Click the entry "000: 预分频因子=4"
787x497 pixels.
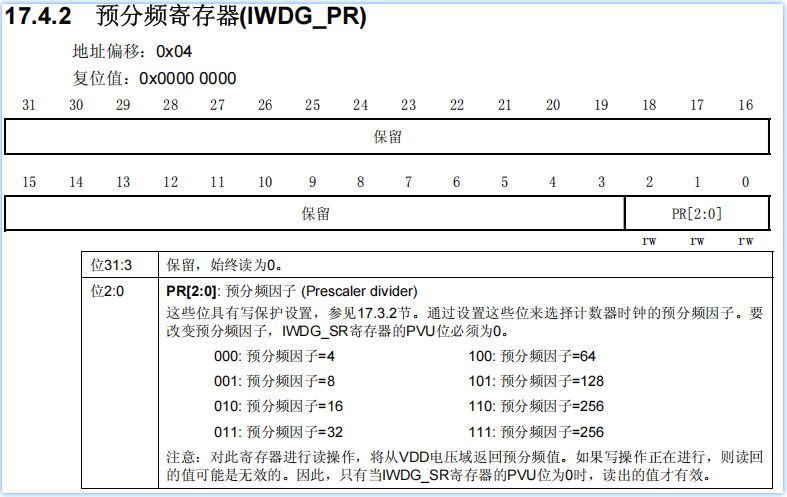tap(274, 356)
